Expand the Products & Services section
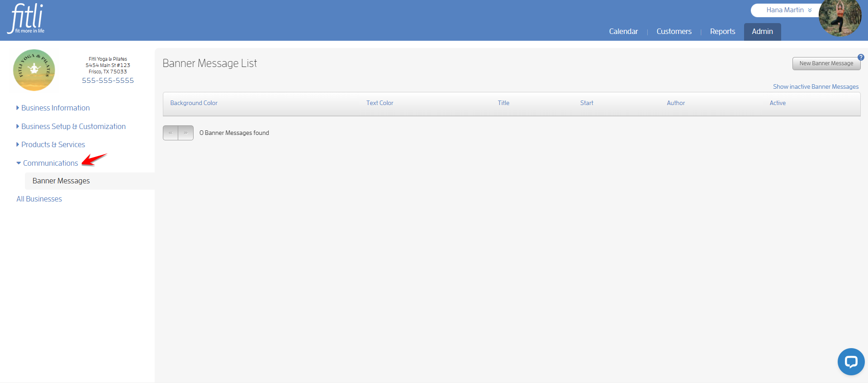Image resolution: width=868 pixels, height=383 pixels. point(51,144)
